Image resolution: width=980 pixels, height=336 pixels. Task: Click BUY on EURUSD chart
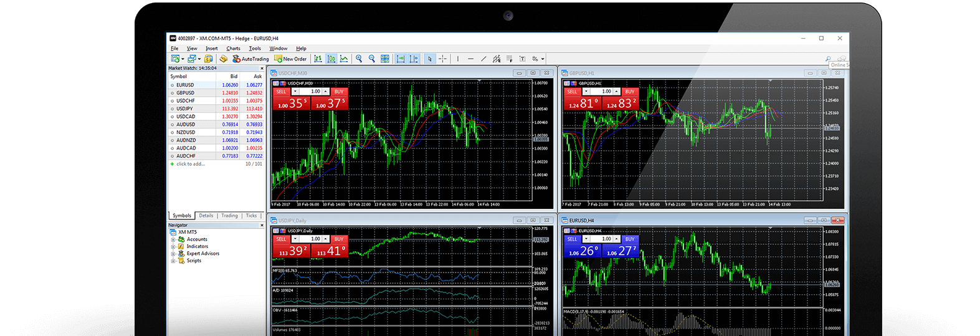630,239
